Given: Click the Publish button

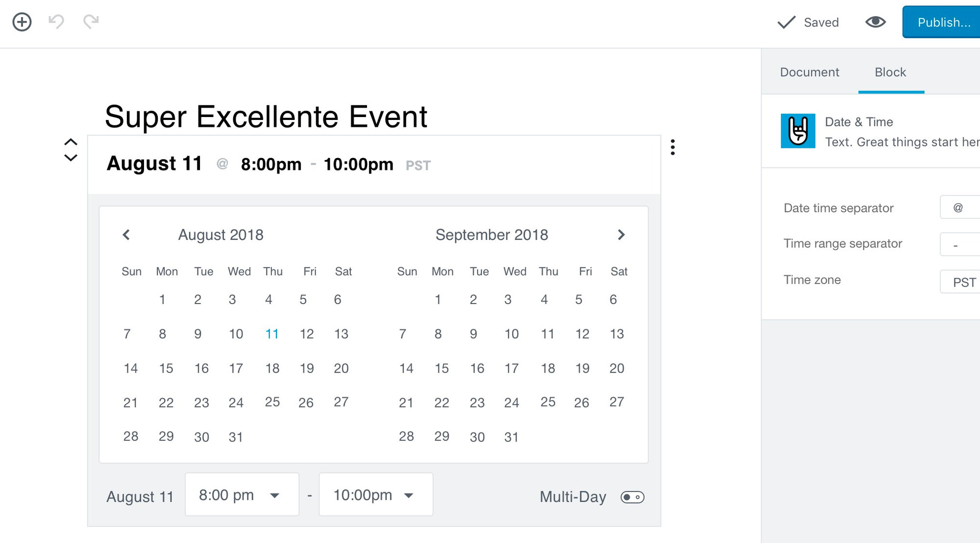Looking at the screenshot, I should pyautogui.click(x=941, y=22).
